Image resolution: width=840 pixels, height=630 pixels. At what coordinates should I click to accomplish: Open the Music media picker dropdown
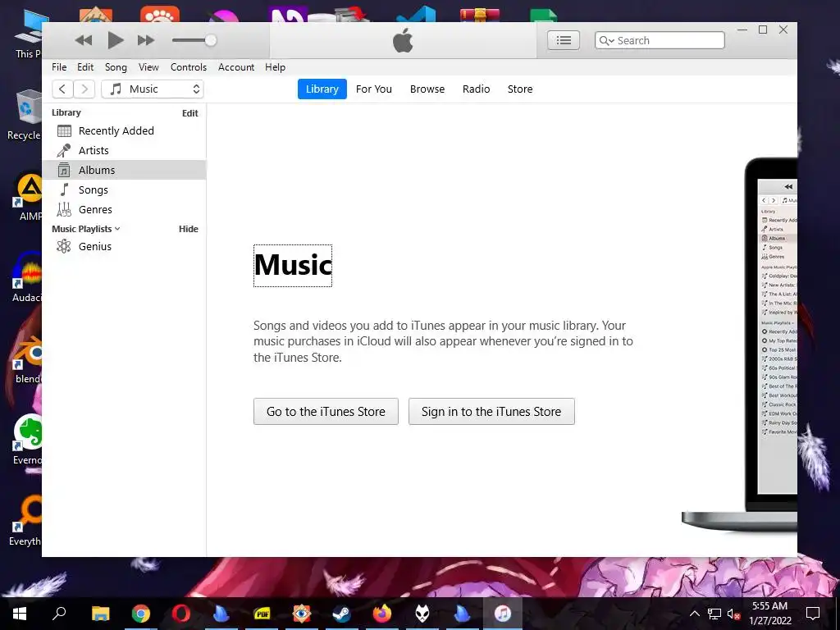pyautogui.click(x=153, y=89)
